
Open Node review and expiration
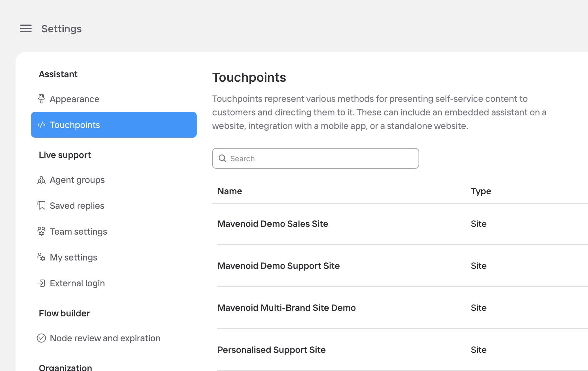(x=114, y=338)
